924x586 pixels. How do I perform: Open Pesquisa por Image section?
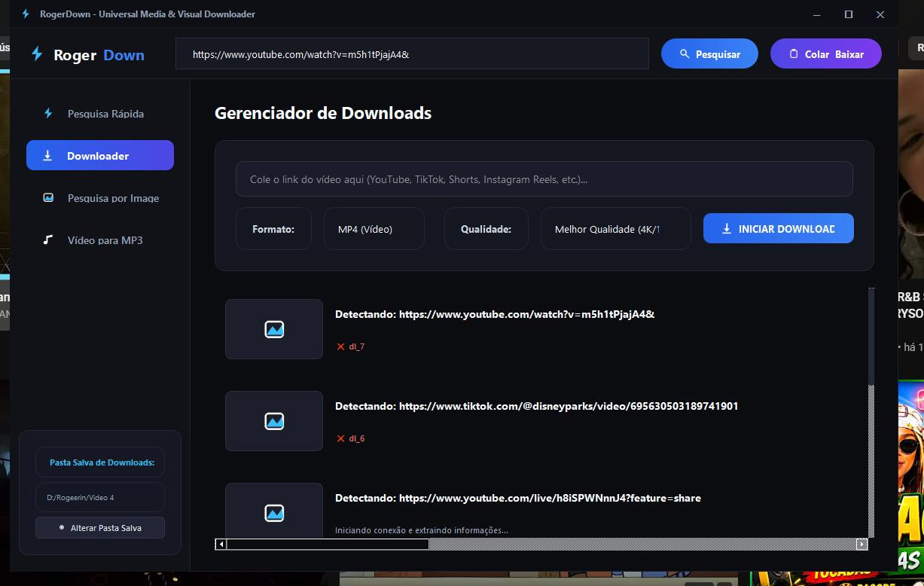coord(100,198)
